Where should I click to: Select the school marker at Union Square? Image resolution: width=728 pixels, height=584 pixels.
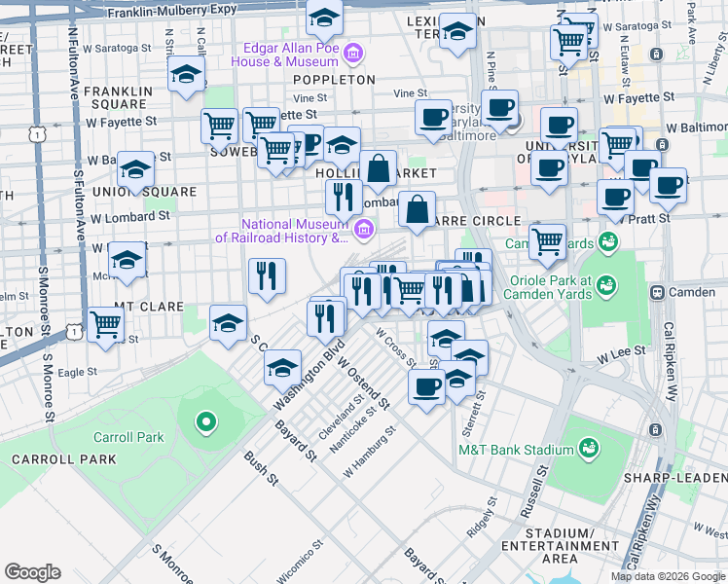click(x=135, y=172)
